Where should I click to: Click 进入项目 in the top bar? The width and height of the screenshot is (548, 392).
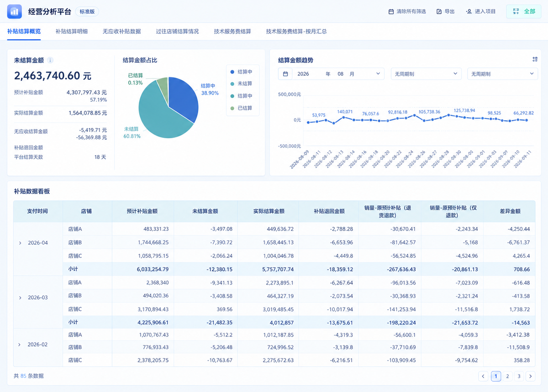click(x=481, y=11)
